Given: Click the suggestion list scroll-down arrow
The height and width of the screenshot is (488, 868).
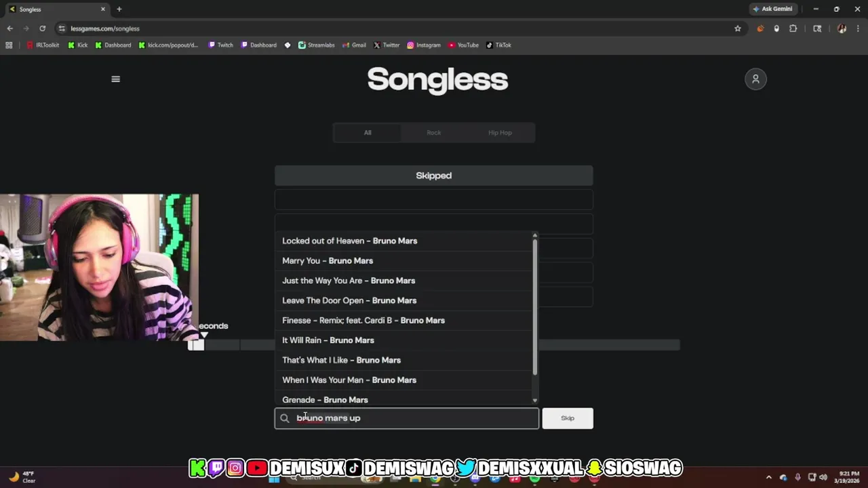Looking at the screenshot, I should [535, 401].
